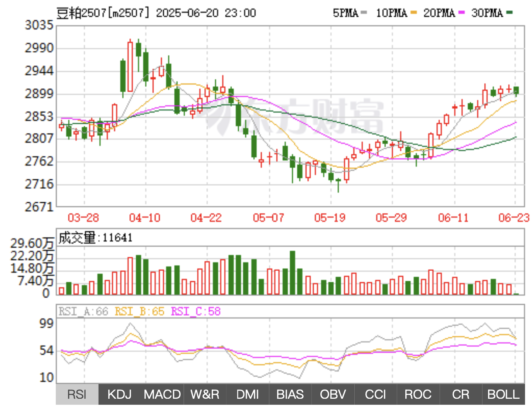Screen dimensions: 532x415
Task: Click the RSI_C:58 value label
Action: coord(196,312)
